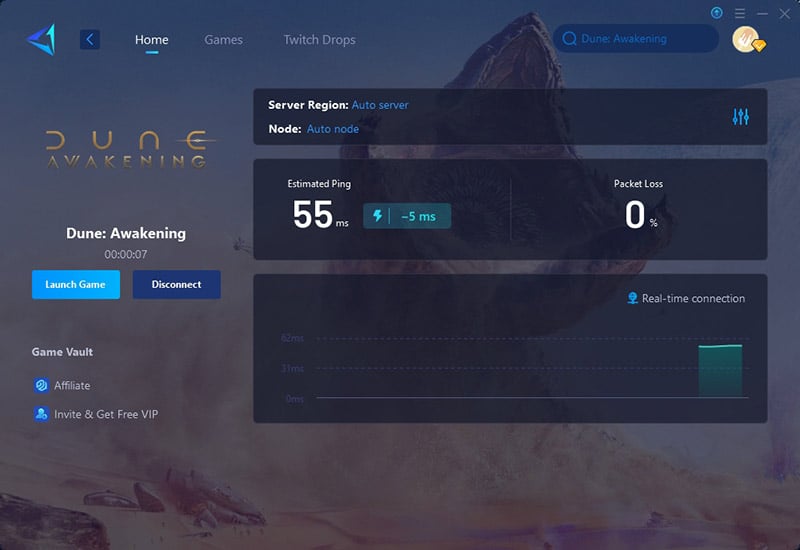Click the Affiliate icon
The image size is (800, 550).
tap(41, 385)
